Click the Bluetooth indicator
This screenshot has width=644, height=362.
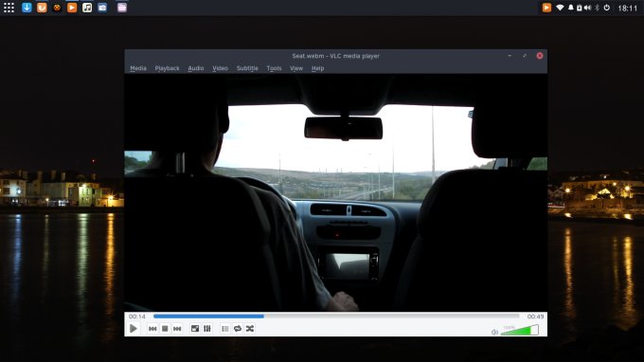tap(598, 8)
